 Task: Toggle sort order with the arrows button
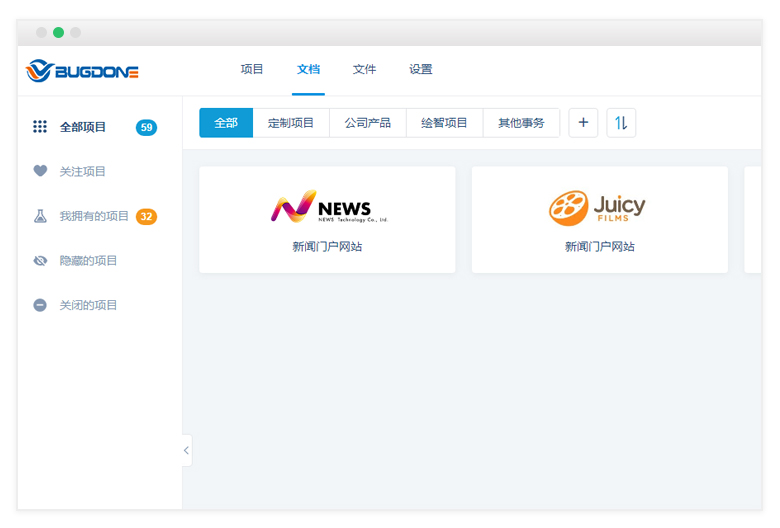621,123
